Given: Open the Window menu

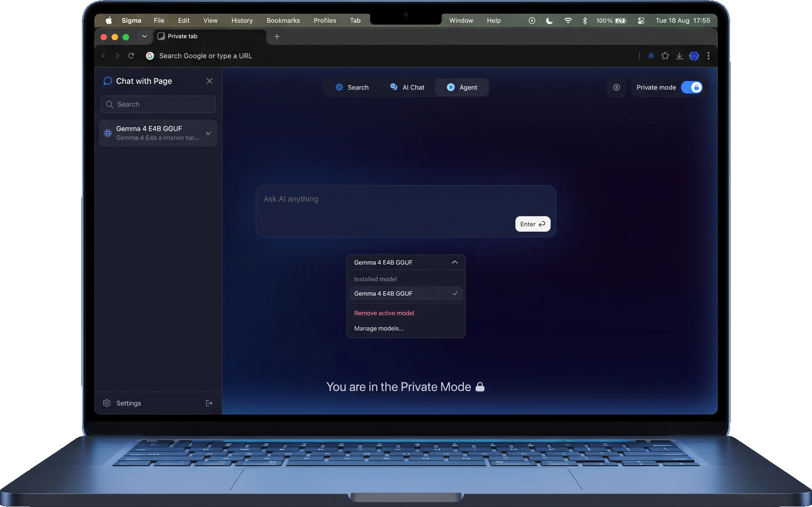Looking at the screenshot, I should 461,20.
